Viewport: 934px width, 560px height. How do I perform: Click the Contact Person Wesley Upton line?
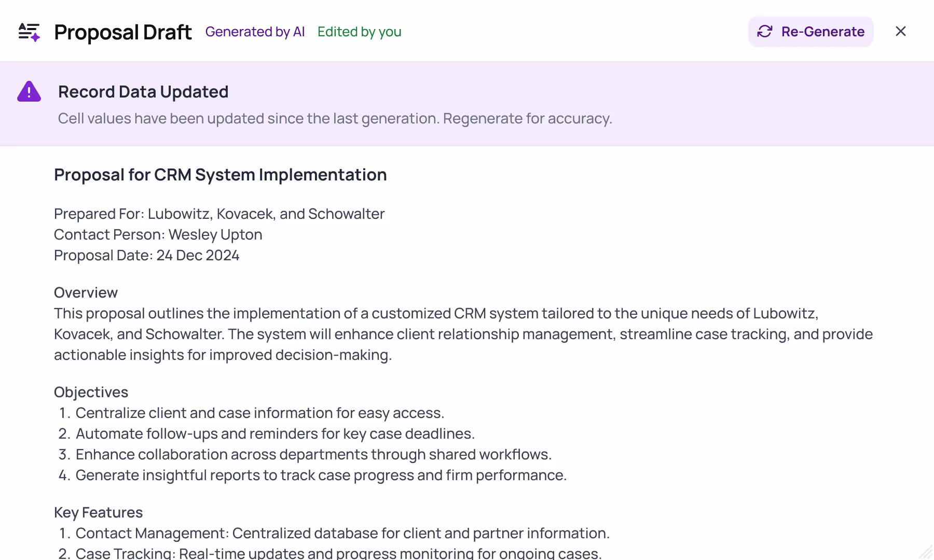[158, 234]
